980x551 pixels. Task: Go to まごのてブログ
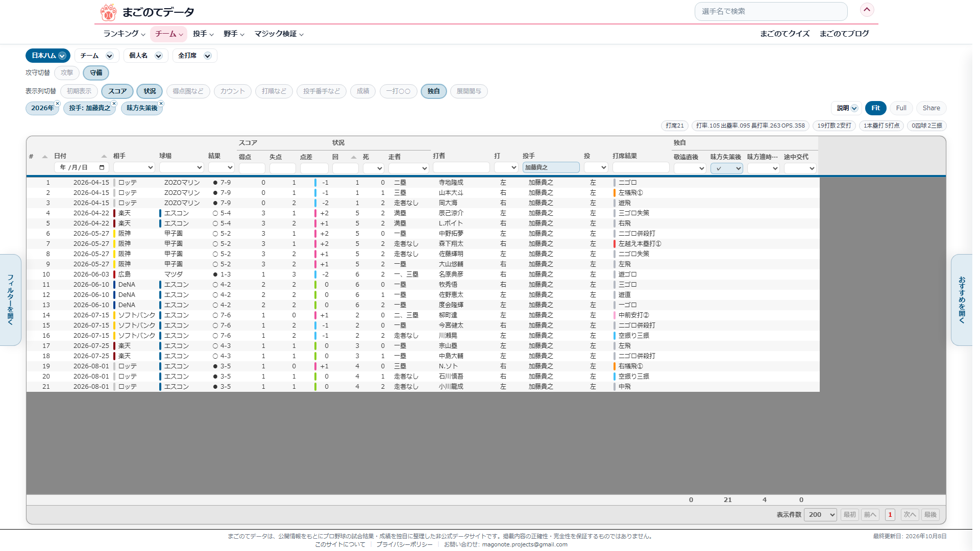tap(844, 34)
